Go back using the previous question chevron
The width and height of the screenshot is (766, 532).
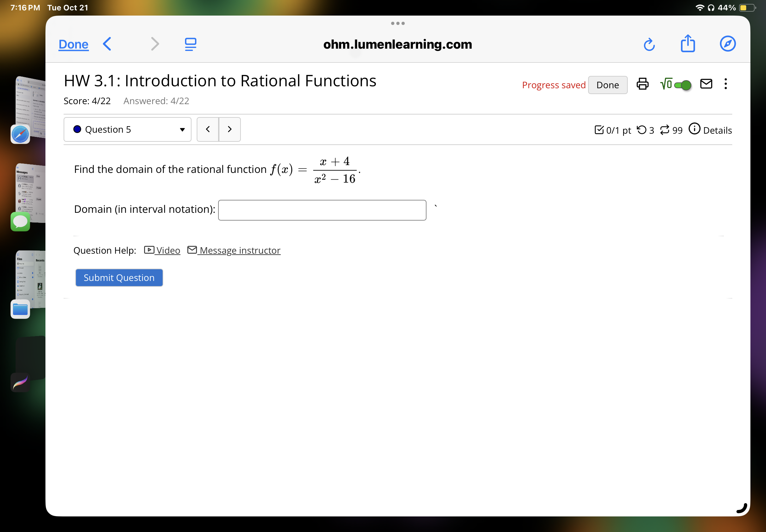[x=207, y=129]
